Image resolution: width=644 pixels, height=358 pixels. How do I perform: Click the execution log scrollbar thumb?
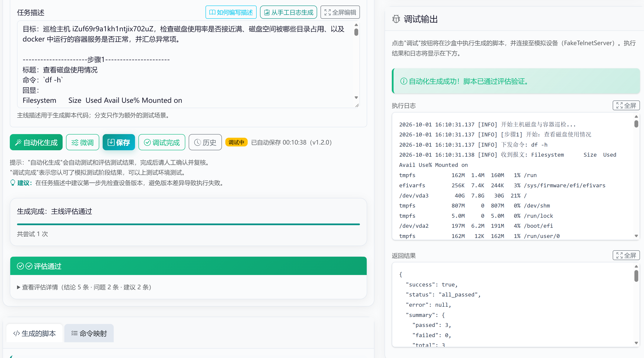[x=636, y=124]
